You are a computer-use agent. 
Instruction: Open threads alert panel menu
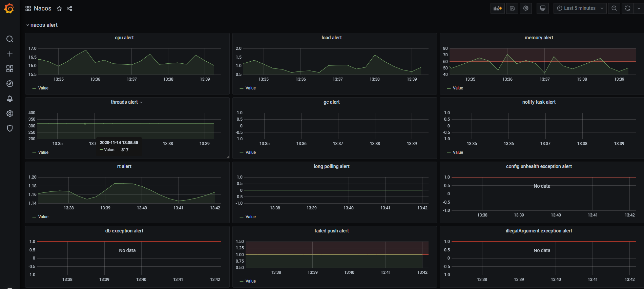(141, 102)
